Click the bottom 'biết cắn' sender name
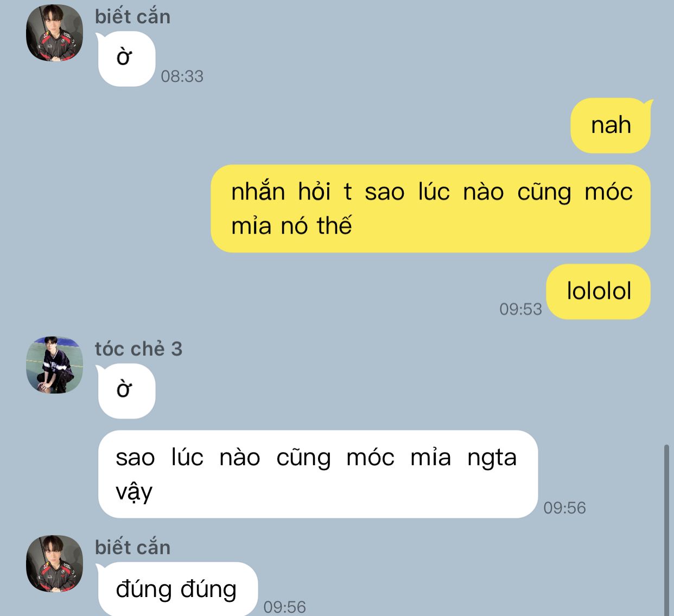674x616 pixels. coord(132,547)
